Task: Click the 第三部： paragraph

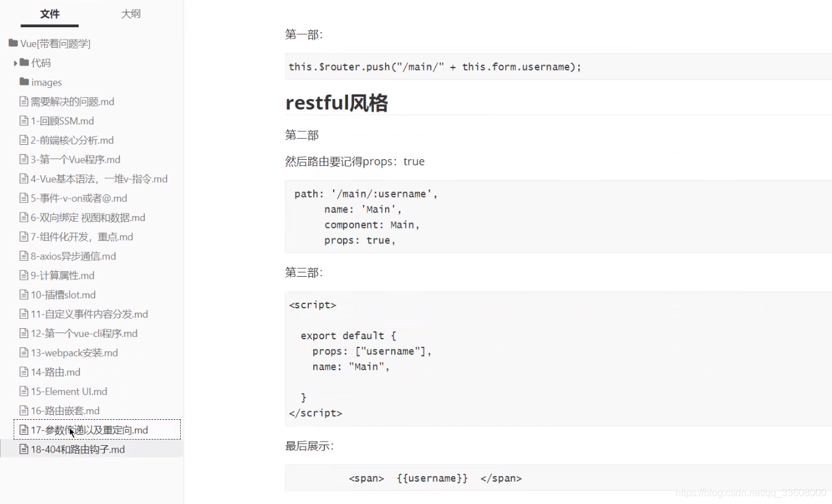Action: pyautogui.click(x=304, y=272)
